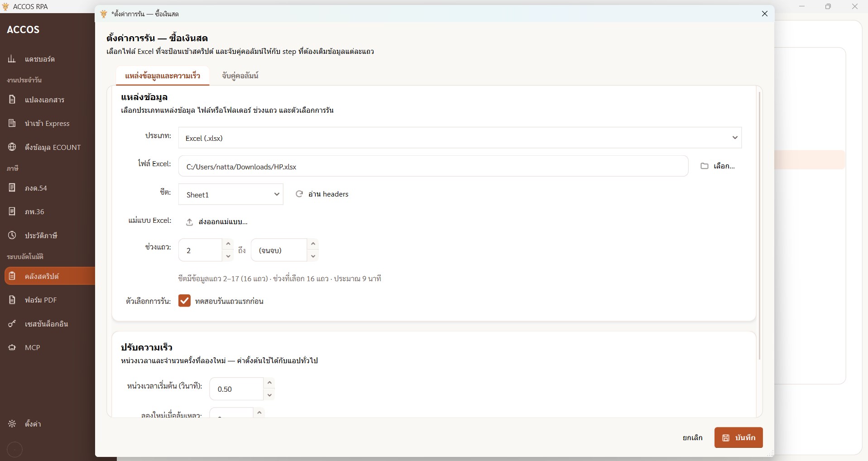Click the save disk icon in บันทึก
Image resolution: width=868 pixels, height=461 pixels.
tap(726, 438)
